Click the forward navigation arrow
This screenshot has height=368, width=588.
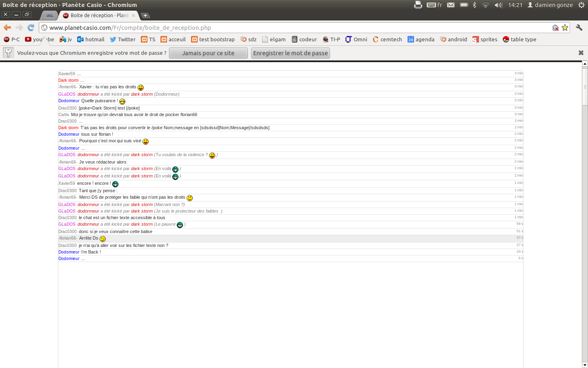[x=19, y=27]
